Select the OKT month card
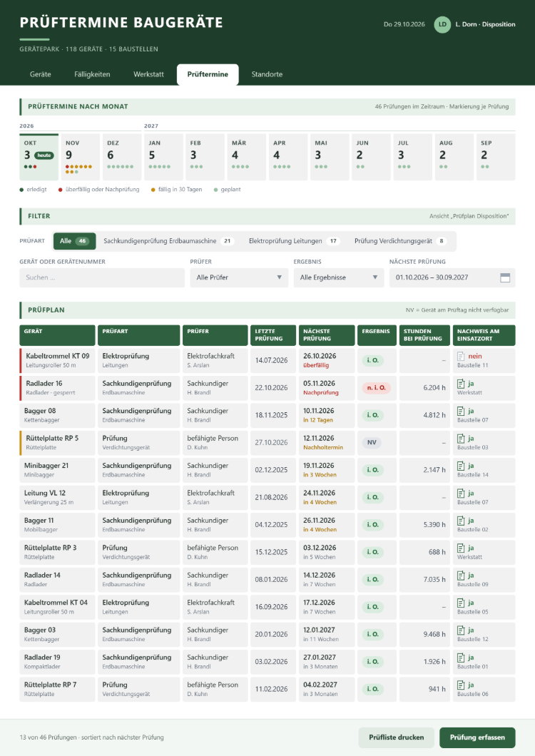This screenshot has width=535, height=756. (39, 157)
